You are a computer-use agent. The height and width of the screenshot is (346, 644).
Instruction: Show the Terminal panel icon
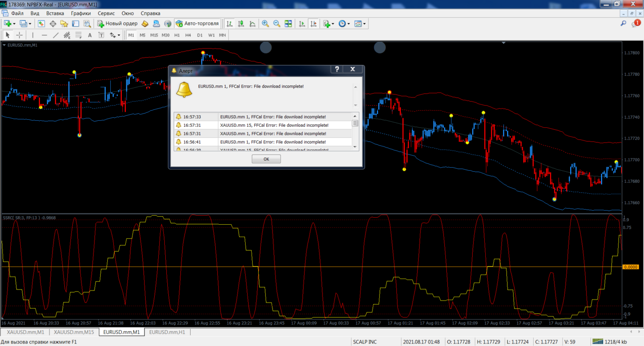75,23
